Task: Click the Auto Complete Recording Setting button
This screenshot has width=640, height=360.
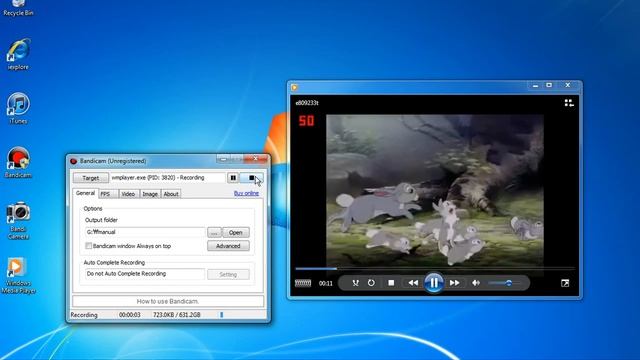Action: click(x=228, y=274)
